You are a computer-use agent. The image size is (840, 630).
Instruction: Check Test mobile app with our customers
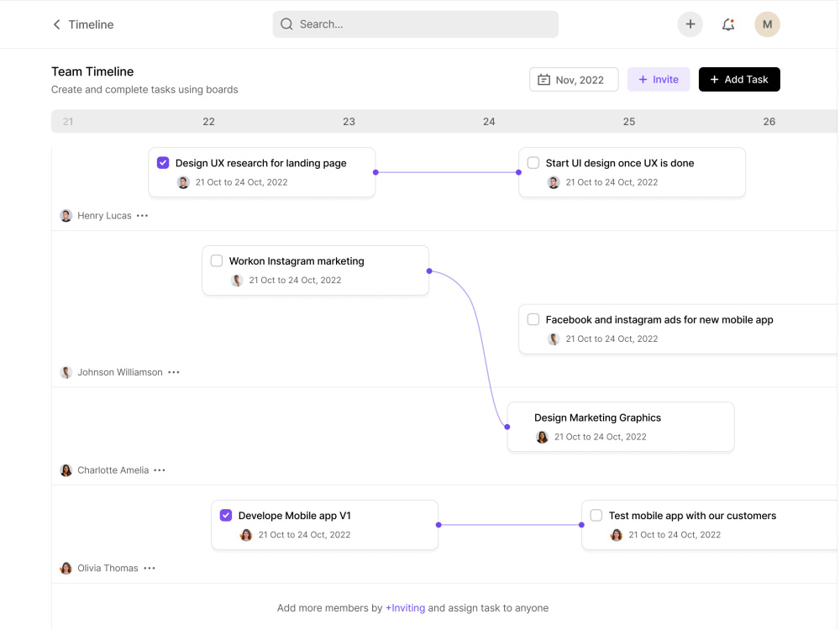click(x=596, y=516)
